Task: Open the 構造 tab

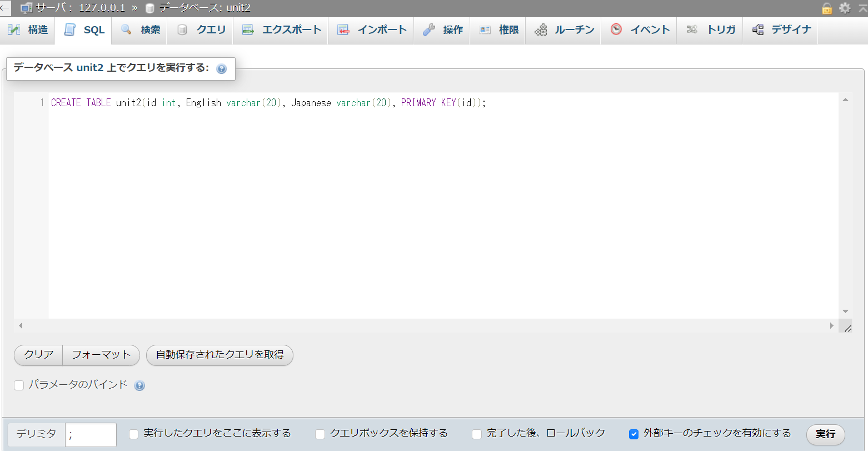Action: [28, 30]
